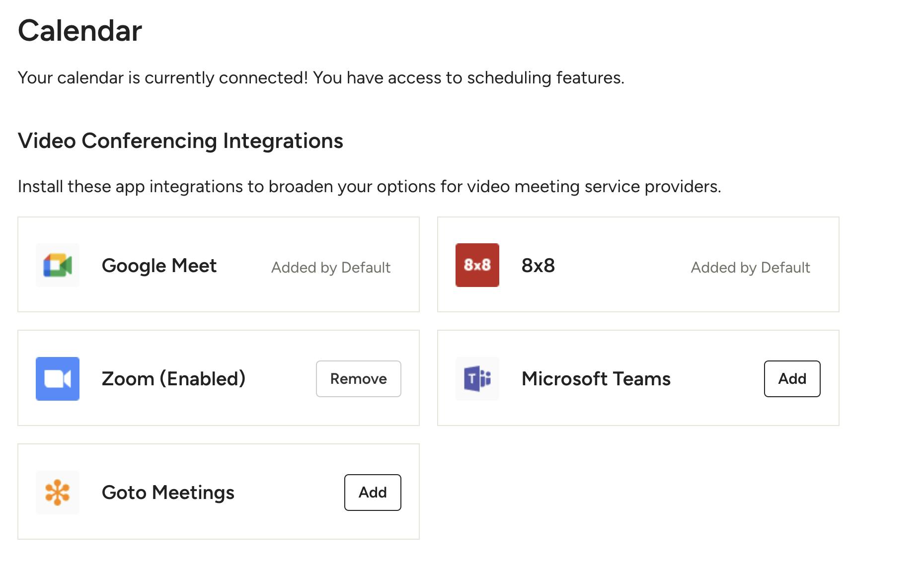The height and width of the screenshot is (569, 924).
Task: Add the Goto Meetings integration
Action: (373, 493)
